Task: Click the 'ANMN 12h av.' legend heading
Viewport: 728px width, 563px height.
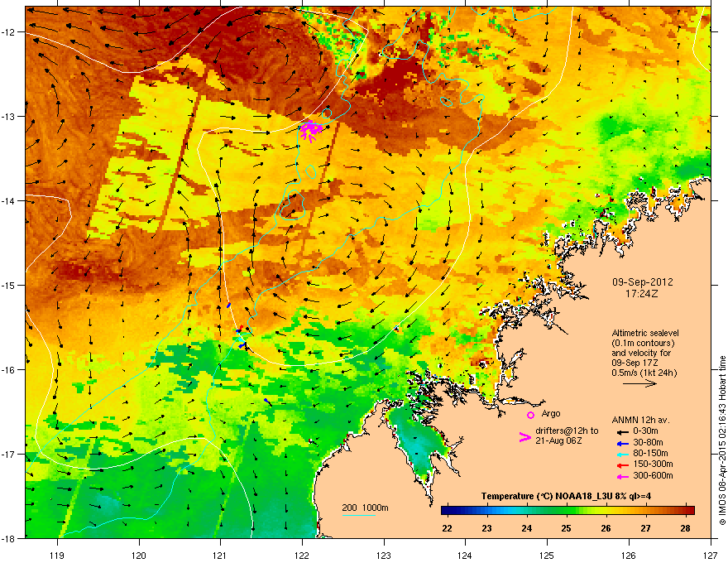Action: pos(640,420)
